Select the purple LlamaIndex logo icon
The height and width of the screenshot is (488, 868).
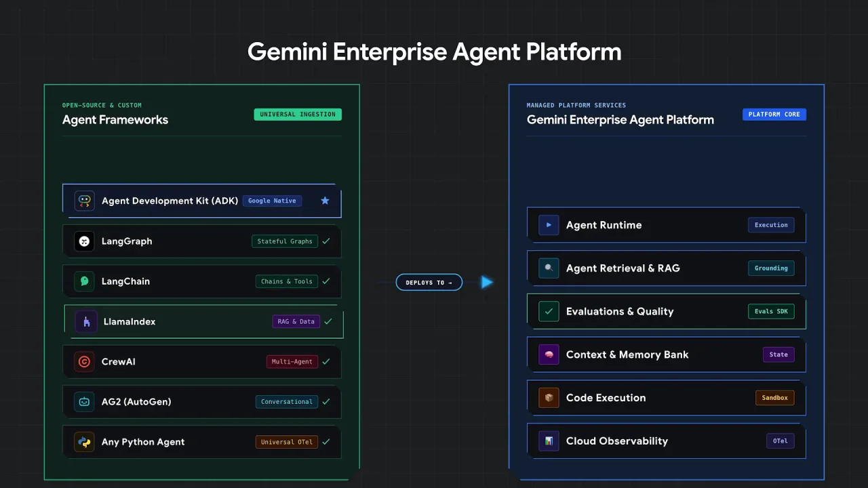pyautogui.click(x=86, y=322)
